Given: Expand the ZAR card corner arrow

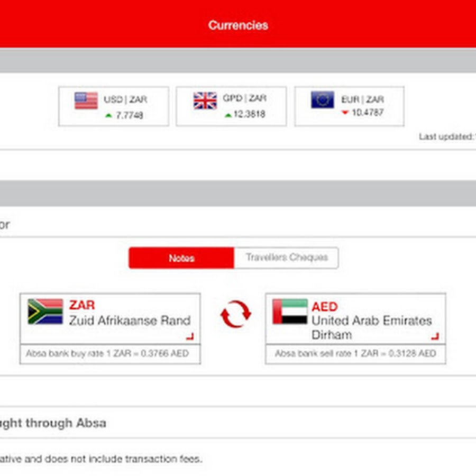Looking at the screenshot, I should 190,336.
